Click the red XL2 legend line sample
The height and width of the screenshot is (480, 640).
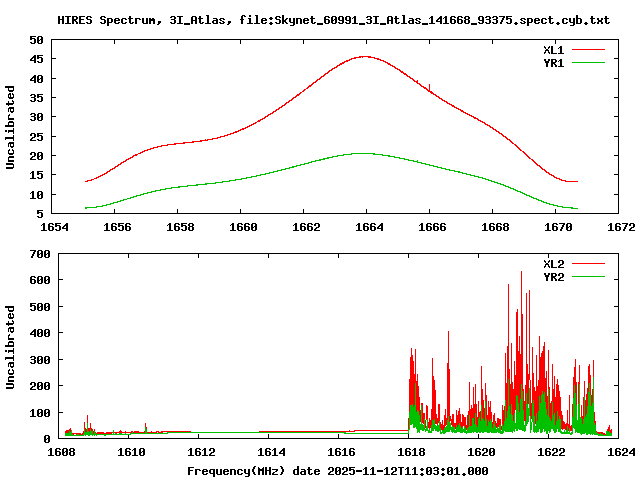point(589,263)
